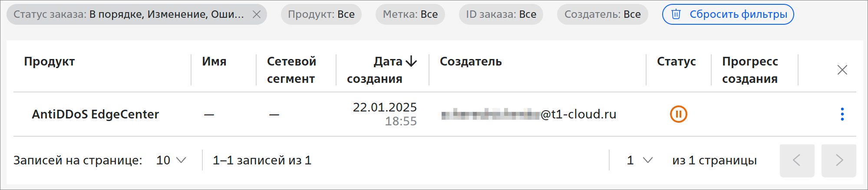Click the Статус column header
This screenshot has width=868, height=190.
point(676,62)
